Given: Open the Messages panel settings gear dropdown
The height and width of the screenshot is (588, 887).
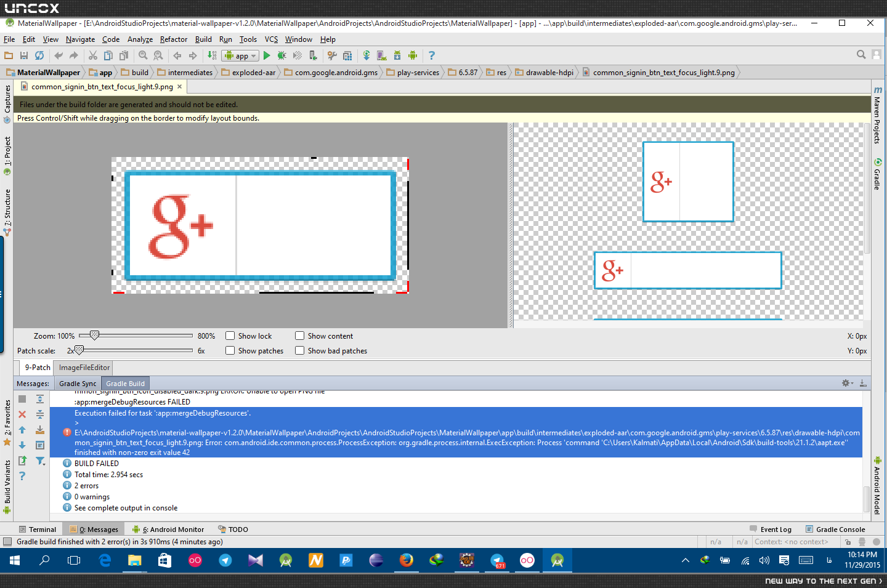Looking at the screenshot, I should click(x=848, y=383).
